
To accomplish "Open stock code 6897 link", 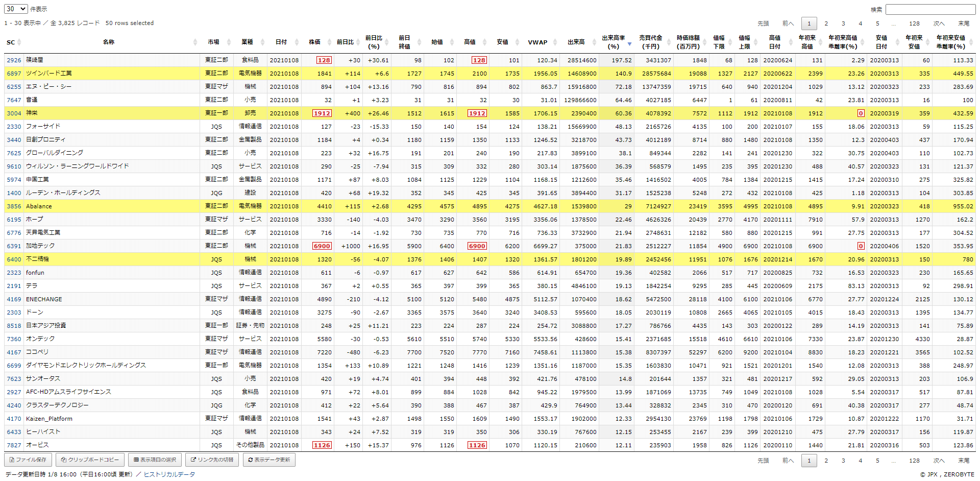I will click(14, 74).
